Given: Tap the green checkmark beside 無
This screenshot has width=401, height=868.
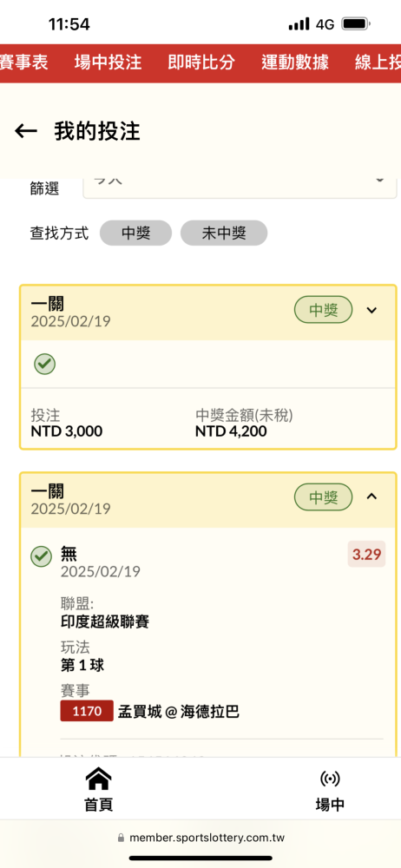Looking at the screenshot, I should point(41,556).
